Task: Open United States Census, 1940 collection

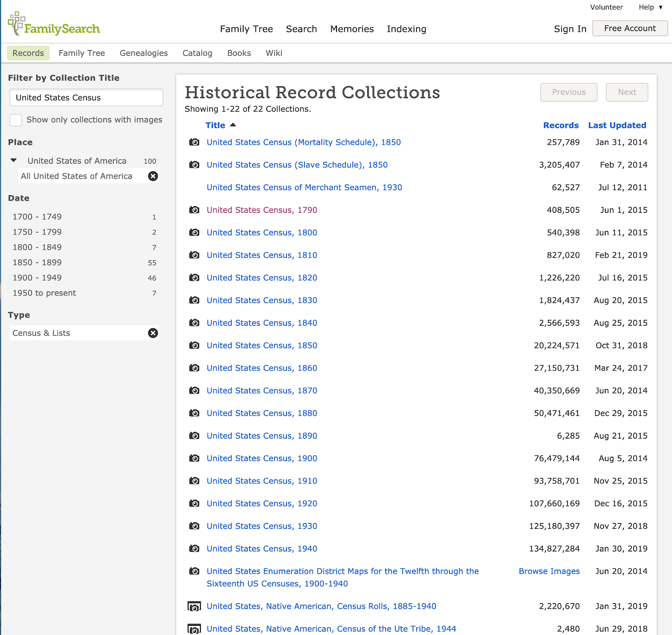Action: pos(262,549)
